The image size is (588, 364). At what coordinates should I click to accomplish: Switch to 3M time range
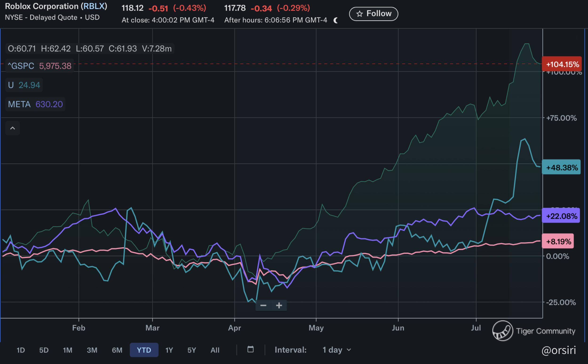(92, 350)
